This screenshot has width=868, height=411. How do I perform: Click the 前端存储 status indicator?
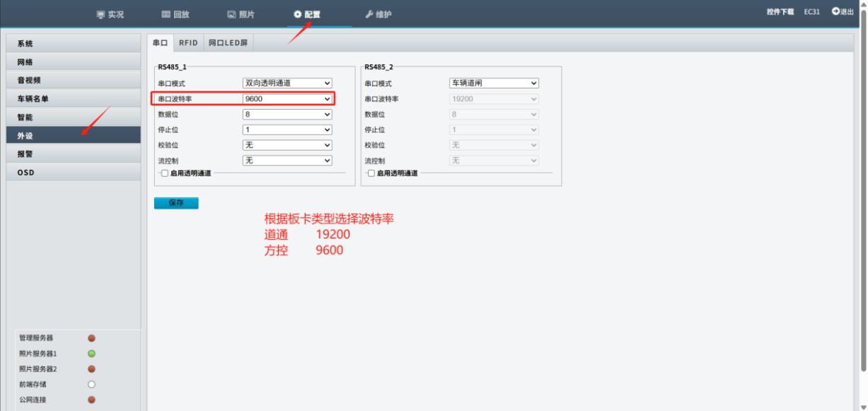tap(91, 385)
